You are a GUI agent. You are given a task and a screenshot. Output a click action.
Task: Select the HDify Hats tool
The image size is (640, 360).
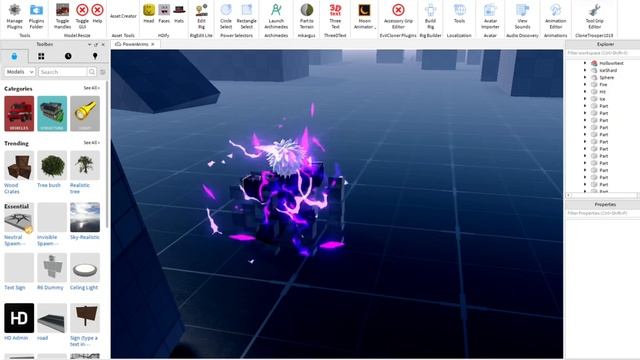179,13
